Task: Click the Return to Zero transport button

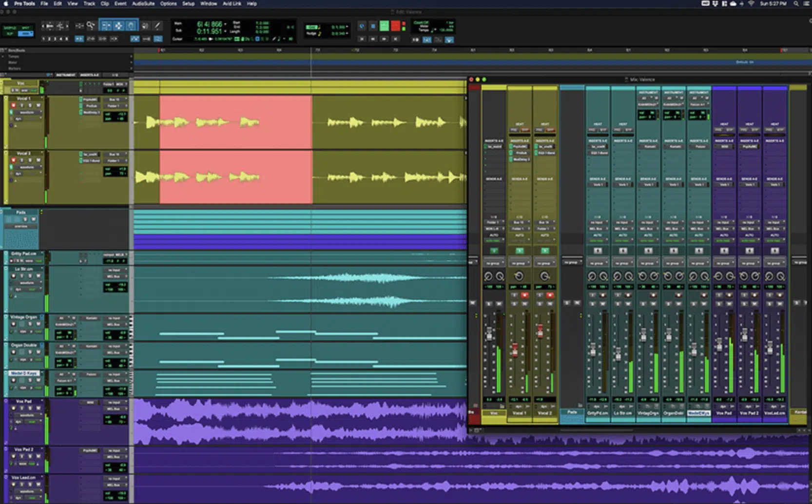Action: point(362,39)
